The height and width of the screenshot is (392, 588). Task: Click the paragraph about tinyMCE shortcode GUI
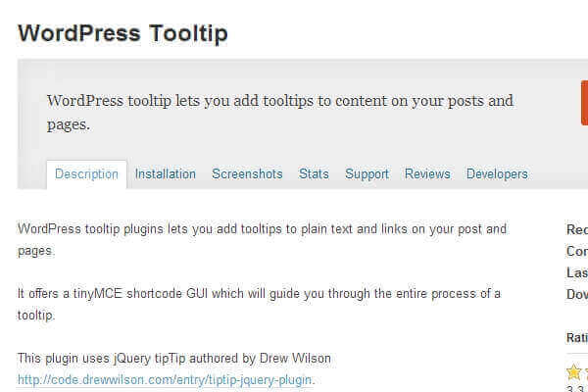pyautogui.click(x=259, y=304)
